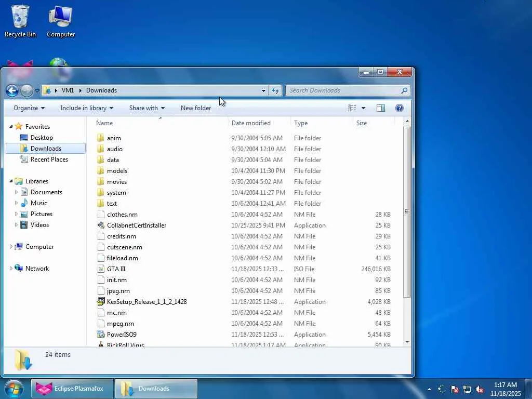Select the GTA III ISO file icon
Viewport: 532px width, 399px height.
click(x=101, y=269)
